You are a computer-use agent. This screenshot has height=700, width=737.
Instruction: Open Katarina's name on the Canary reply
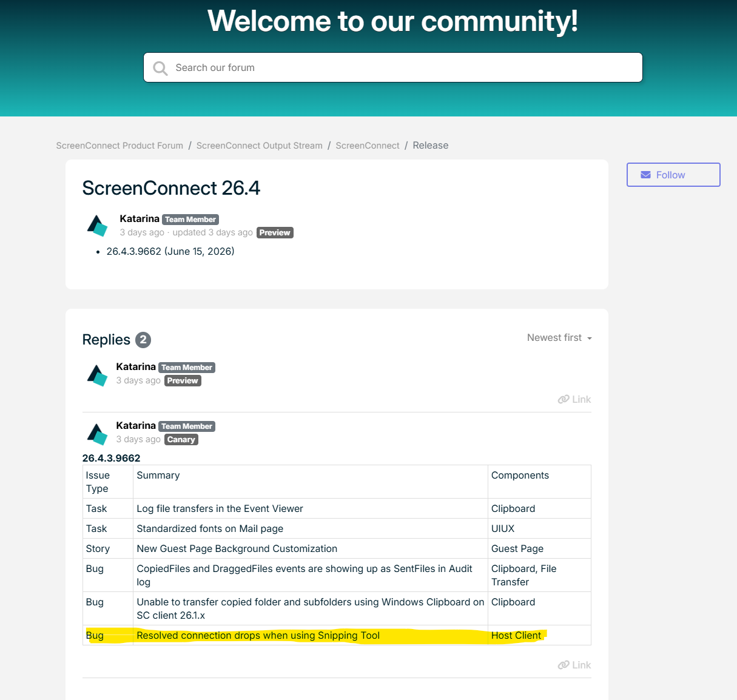point(136,425)
